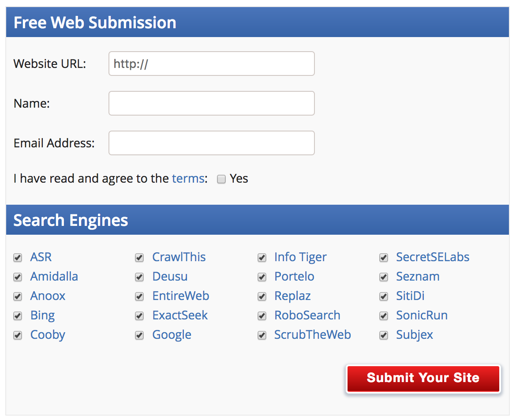Open the Amidalla link

click(x=54, y=277)
